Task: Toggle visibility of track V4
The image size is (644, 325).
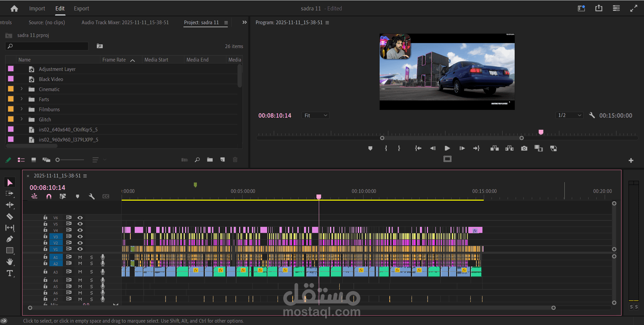Action: point(80,230)
